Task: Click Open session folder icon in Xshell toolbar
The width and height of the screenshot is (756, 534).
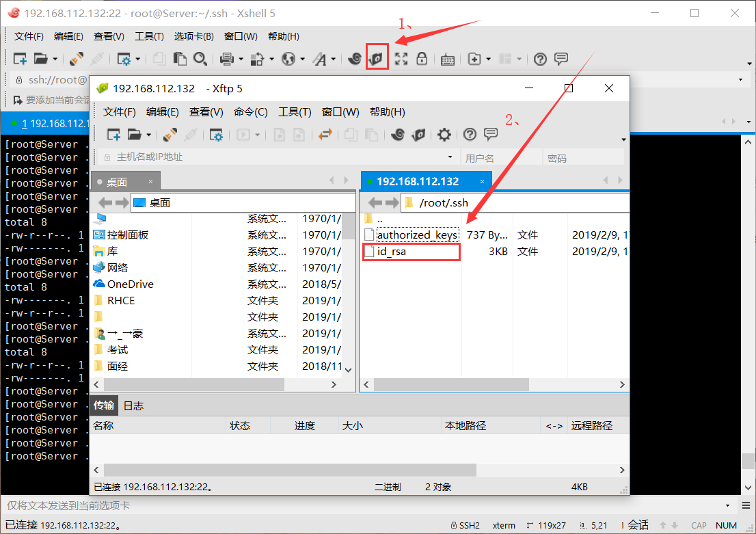Action: [x=40, y=59]
